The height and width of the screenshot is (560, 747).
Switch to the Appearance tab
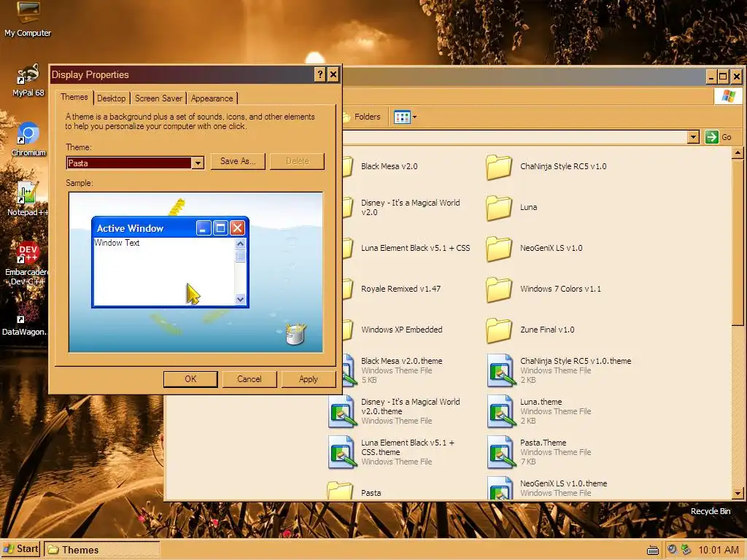pyautogui.click(x=212, y=98)
